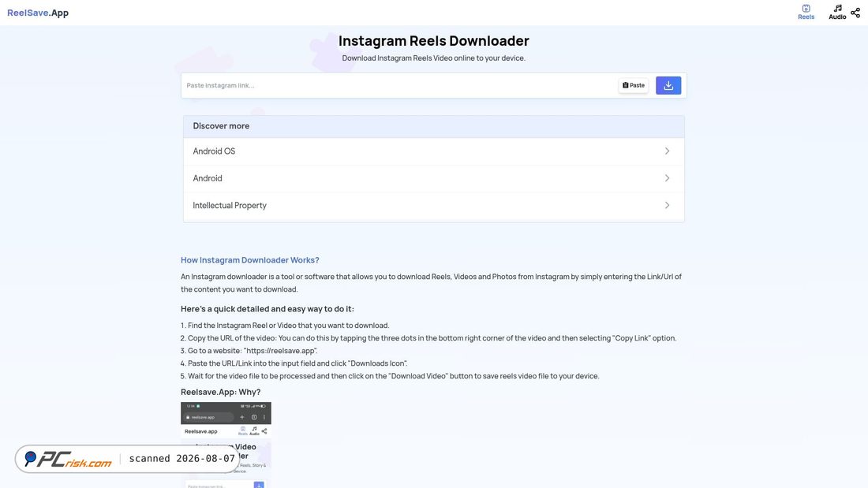Screen dimensions: 868x488
Task: Select the step mentioning https://reelsave.app
Action: coord(249,351)
